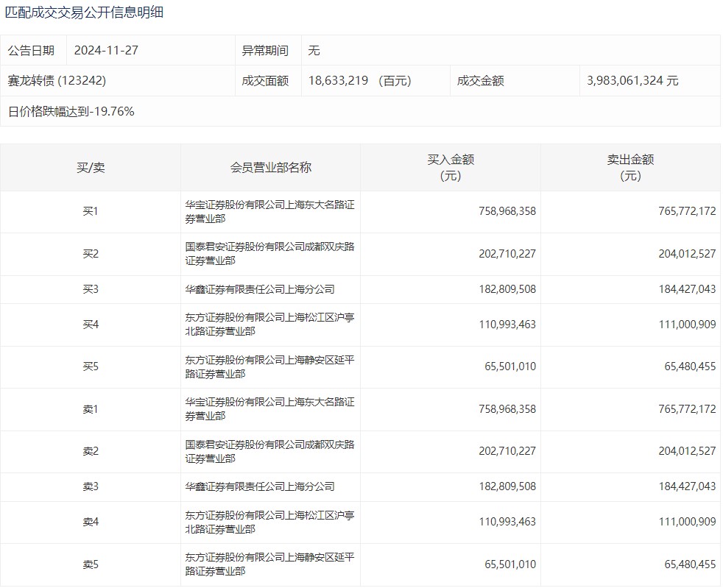Select the 成交面额 value 18,633,219
Viewport: 723px width, 588px height.
[339, 81]
